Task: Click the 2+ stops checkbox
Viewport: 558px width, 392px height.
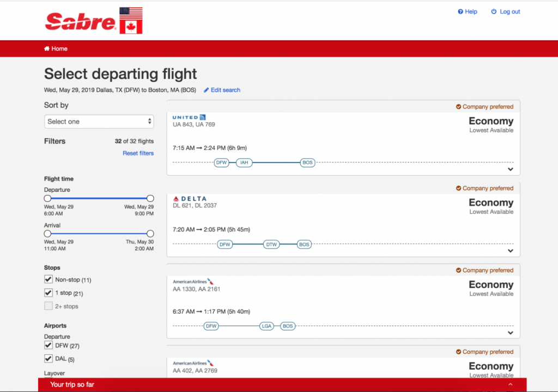Action: click(48, 306)
